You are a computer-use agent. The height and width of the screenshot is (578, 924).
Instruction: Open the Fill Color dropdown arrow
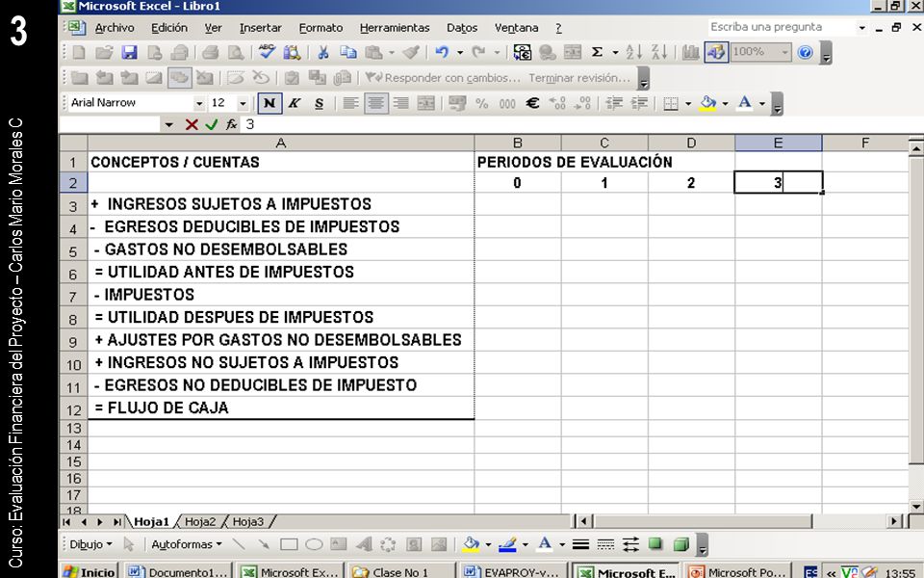coord(725,103)
